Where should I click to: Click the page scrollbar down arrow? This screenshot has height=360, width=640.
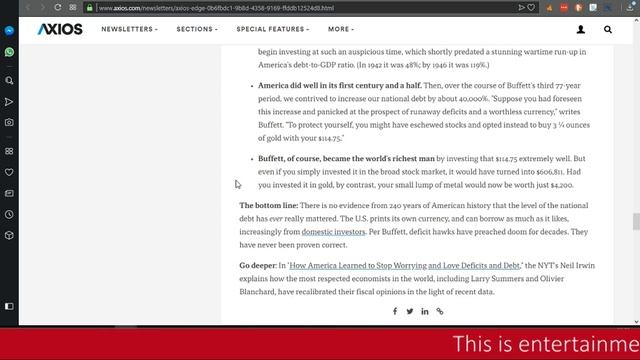click(x=636, y=322)
